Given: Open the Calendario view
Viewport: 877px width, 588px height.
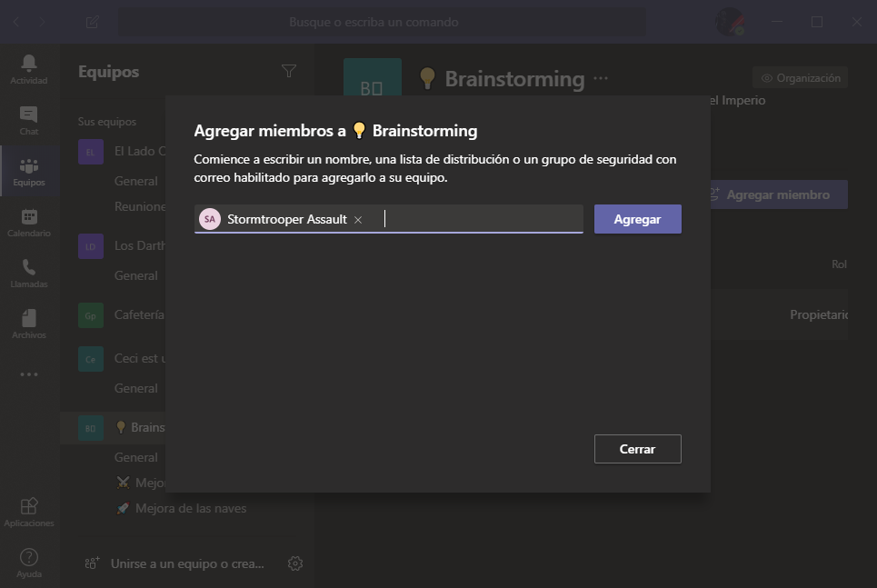Looking at the screenshot, I should [x=29, y=222].
